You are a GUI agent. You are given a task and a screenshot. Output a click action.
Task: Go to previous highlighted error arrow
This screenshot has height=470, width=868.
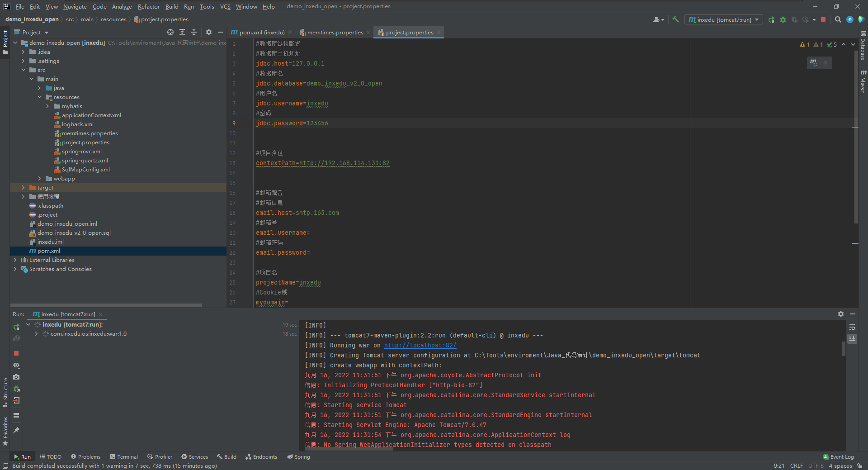[x=844, y=44]
